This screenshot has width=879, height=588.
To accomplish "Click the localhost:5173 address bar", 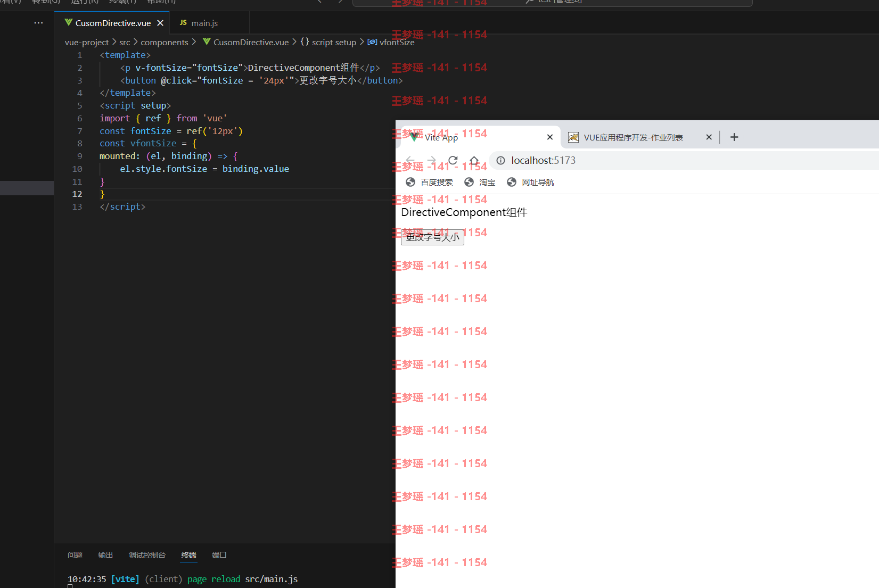I will (x=684, y=160).
